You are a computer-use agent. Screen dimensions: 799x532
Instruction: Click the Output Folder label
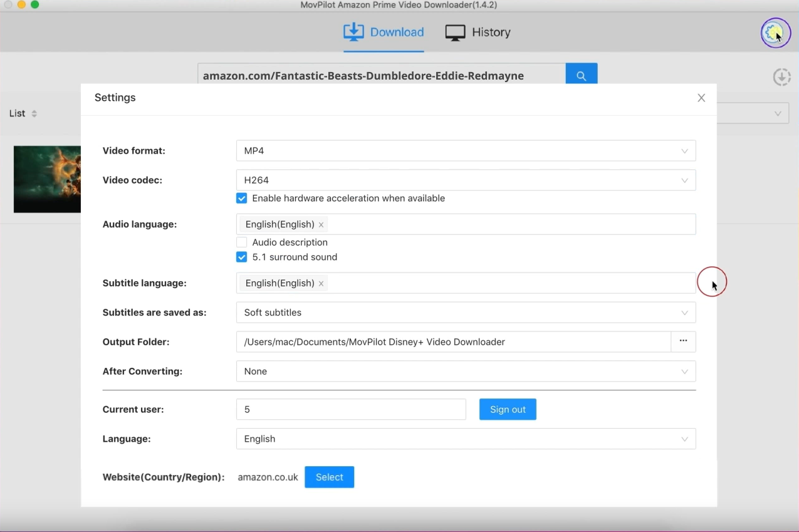tap(136, 342)
